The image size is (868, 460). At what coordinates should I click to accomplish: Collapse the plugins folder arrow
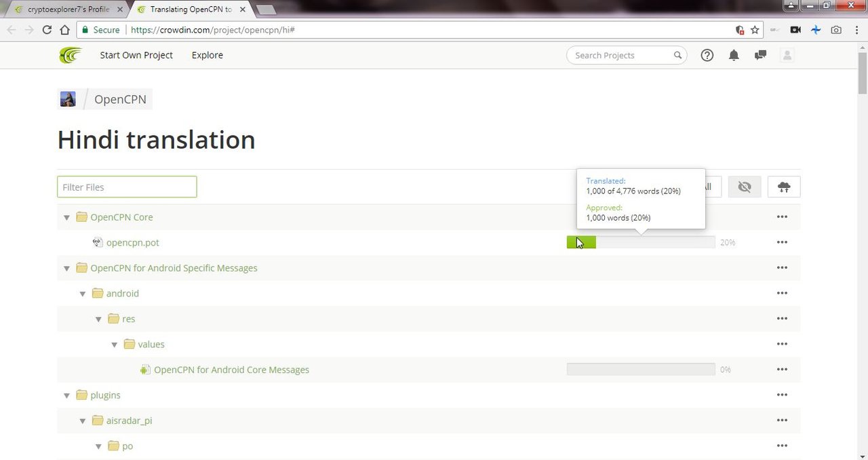pos(66,396)
